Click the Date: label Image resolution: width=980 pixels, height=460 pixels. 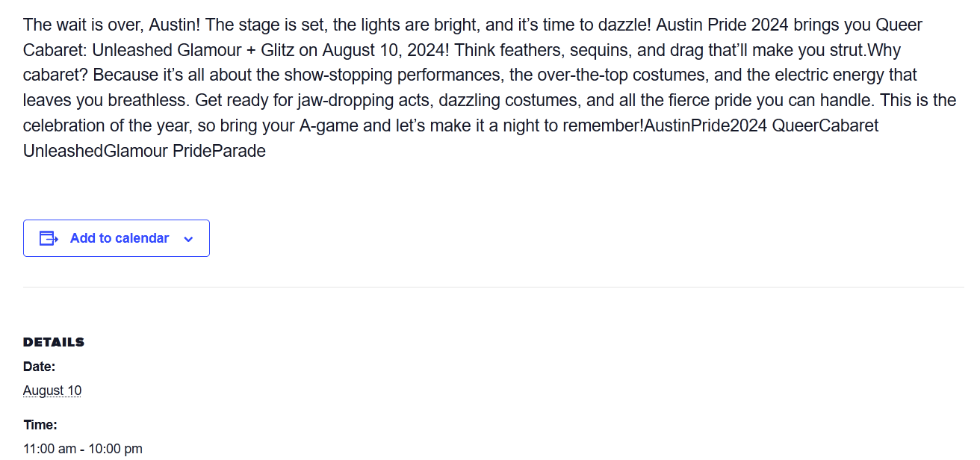coord(40,367)
